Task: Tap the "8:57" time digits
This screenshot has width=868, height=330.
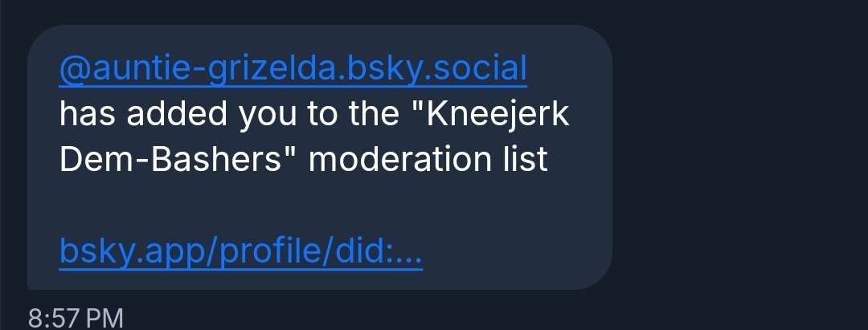Action: pyautogui.click(x=52, y=318)
